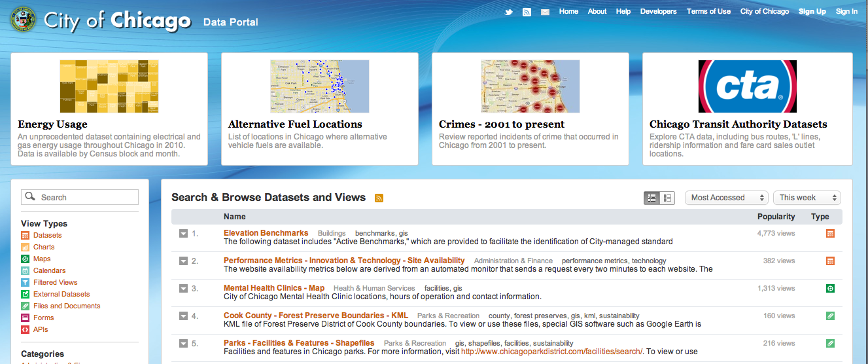Open the Energy Usage featured title
868x364 pixels.
pos(52,124)
